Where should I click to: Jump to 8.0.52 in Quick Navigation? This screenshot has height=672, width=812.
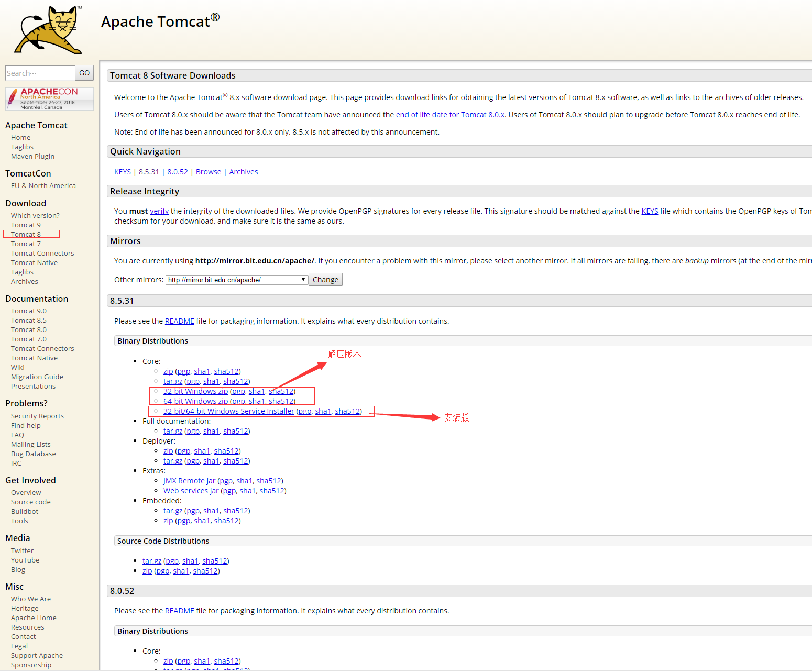[x=178, y=172]
